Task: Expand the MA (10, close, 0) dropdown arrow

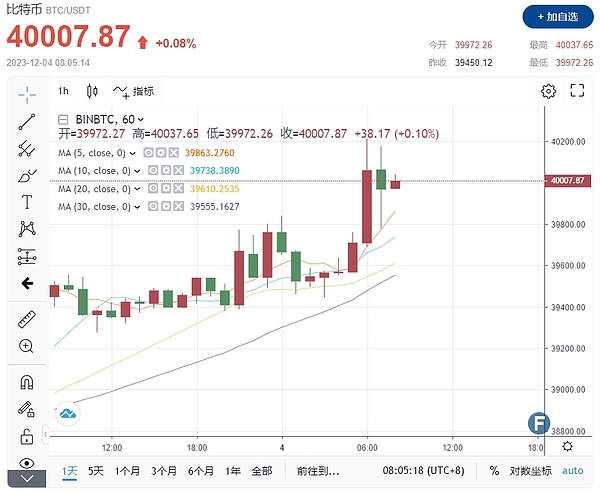Action: point(132,170)
